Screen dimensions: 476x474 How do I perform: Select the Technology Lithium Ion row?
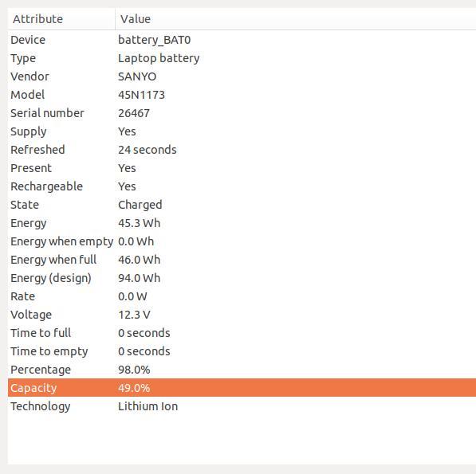[x=242, y=406]
